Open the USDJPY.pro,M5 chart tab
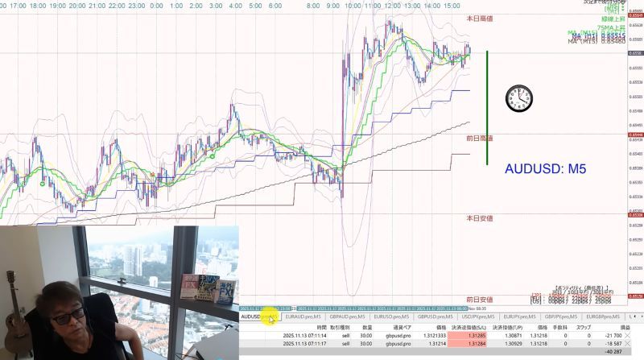The width and height of the screenshot is (644, 360). [478, 317]
